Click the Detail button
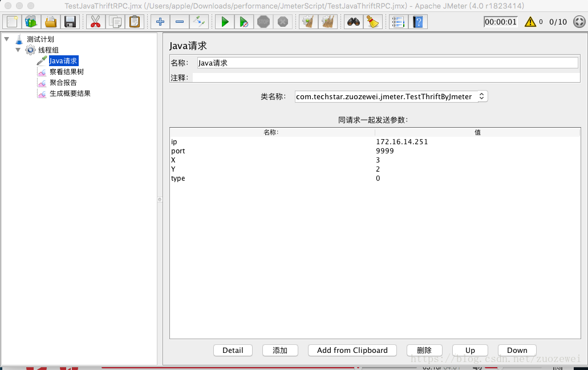 [x=233, y=350]
